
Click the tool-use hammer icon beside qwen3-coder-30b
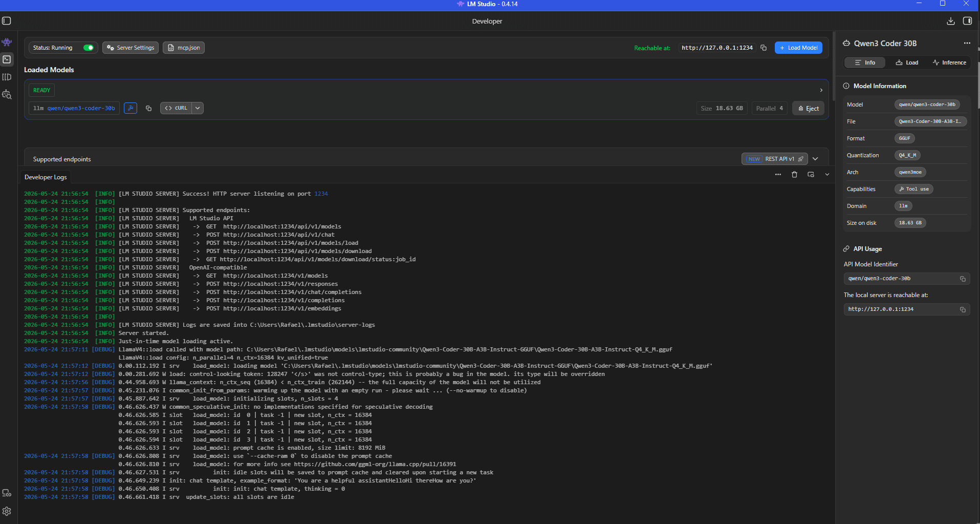coord(130,108)
